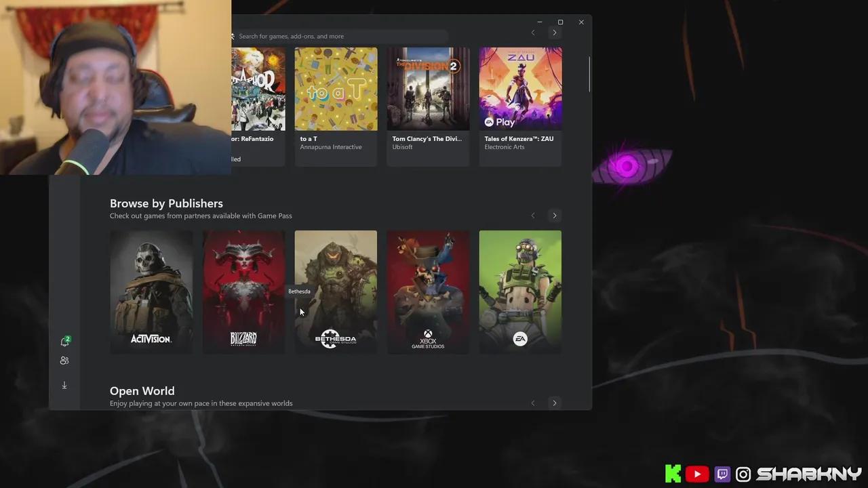The image size is (868, 488).
Task: Click Electronic Arts publisher text
Action: click(x=504, y=147)
